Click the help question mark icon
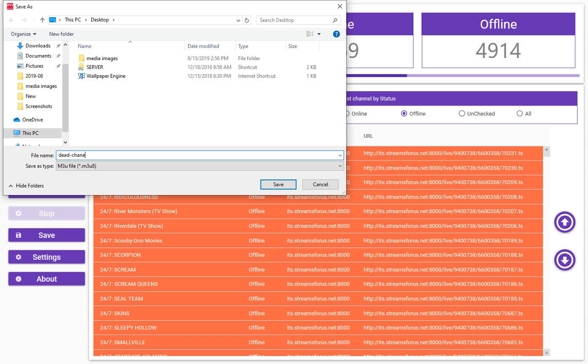The width and height of the screenshot is (588, 364). [x=336, y=34]
